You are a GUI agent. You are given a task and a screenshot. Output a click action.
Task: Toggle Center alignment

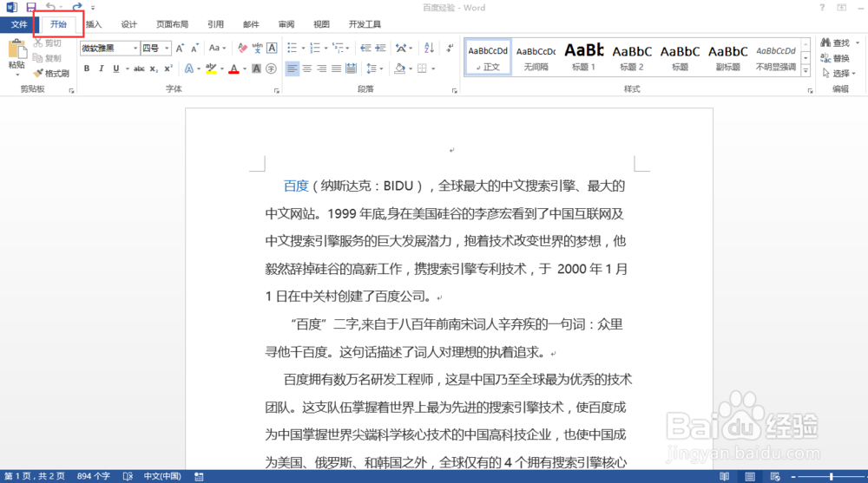coord(306,69)
